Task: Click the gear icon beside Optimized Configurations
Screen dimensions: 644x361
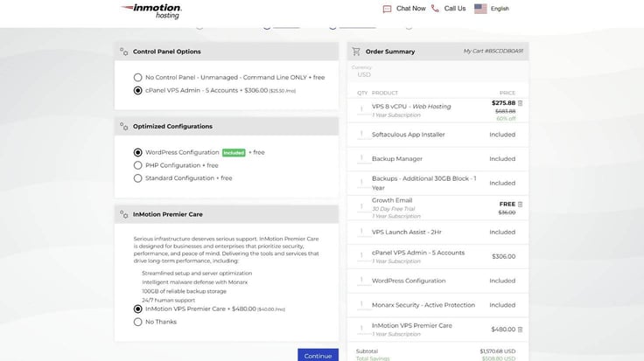Action: (x=123, y=127)
